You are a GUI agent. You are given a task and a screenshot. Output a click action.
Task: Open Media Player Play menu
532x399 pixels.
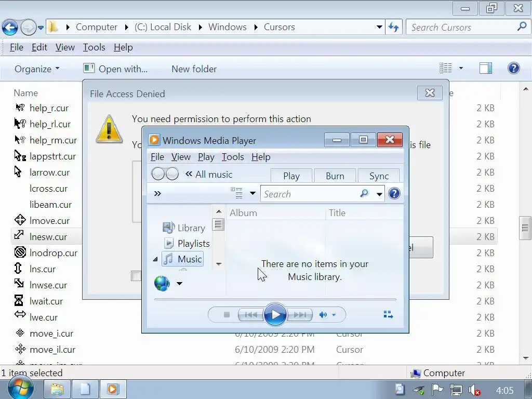[x=206, y=157]
